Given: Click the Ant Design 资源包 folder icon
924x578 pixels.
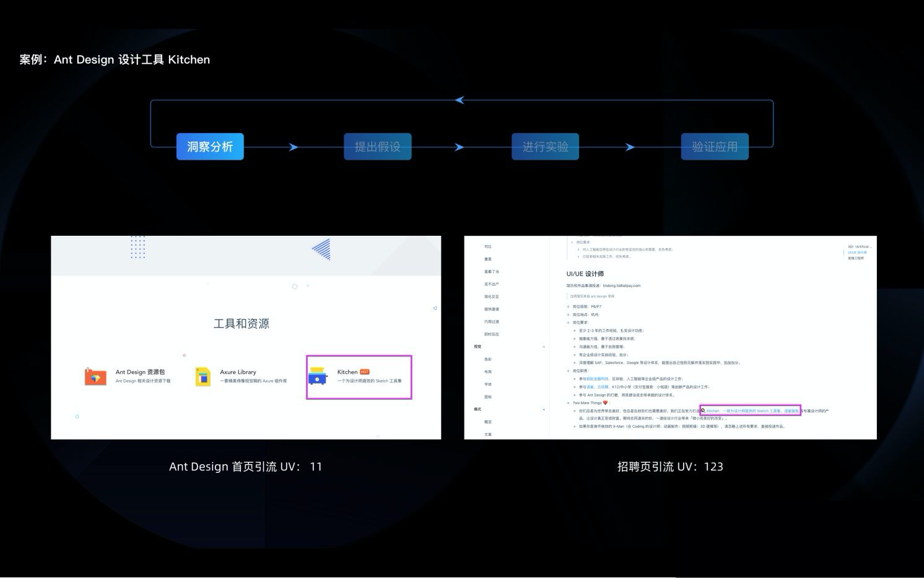Looking at the screenshot, I should [x=95, y=376].
